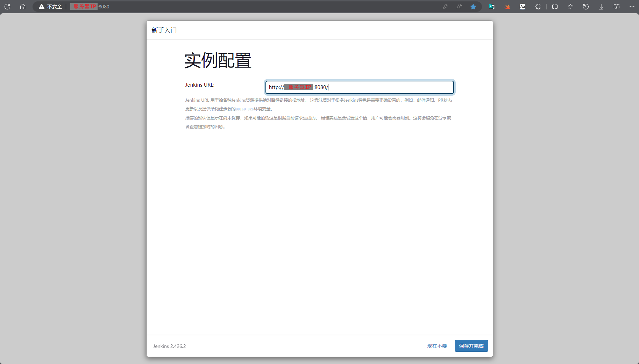Open the Downloads panel
The image size is (639, 364).
[x=601, y=7]
